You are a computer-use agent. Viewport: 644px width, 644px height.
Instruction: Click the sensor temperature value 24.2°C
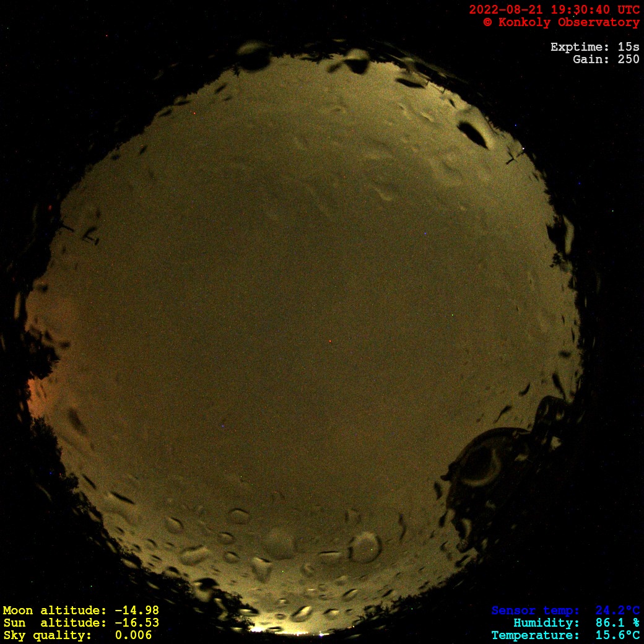coord(617,611)
